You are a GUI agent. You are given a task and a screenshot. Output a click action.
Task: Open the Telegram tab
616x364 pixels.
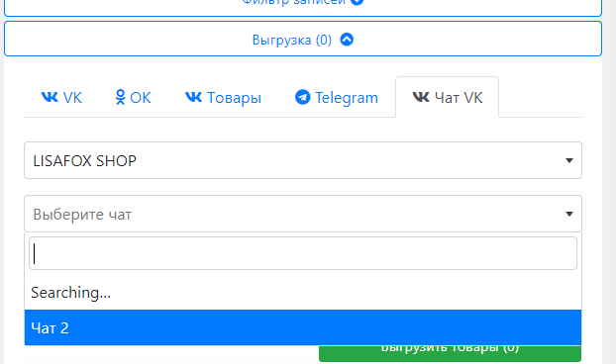pos(337,97)
